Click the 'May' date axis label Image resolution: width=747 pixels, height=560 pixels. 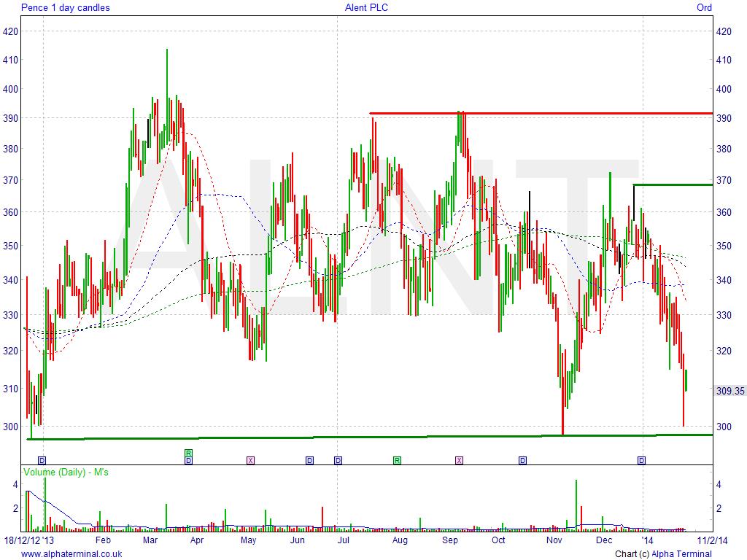pyautogui.click(x=248, y=540)
